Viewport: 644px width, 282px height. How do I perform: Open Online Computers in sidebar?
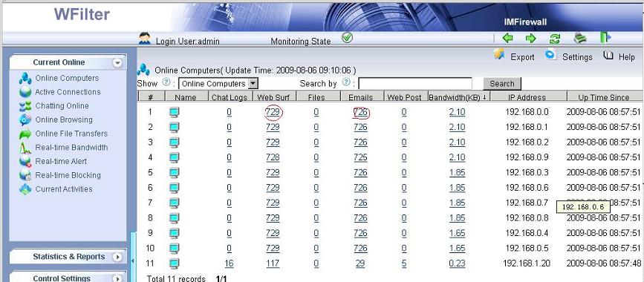coord(67,78)
